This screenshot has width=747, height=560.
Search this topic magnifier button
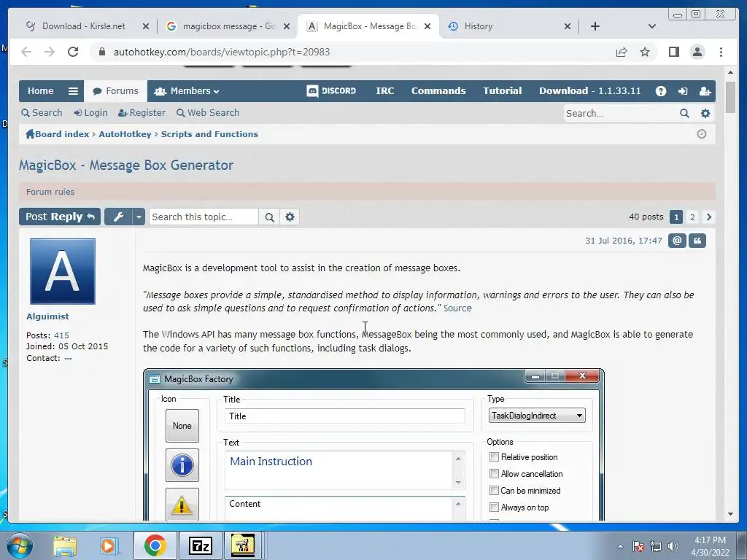pos(269,217)
